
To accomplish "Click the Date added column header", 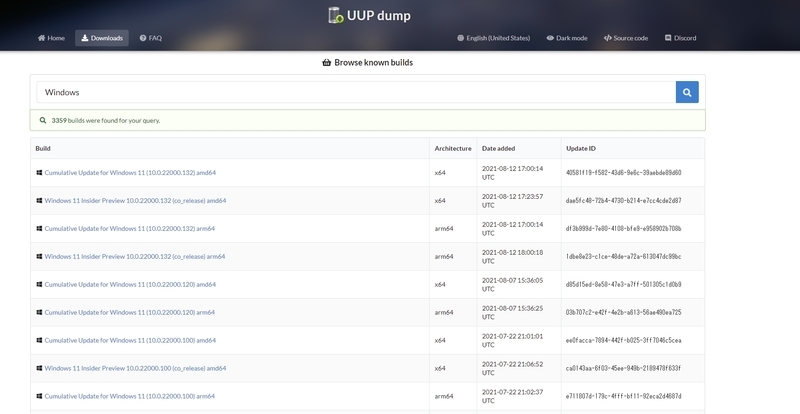I will tap(498, 149).
